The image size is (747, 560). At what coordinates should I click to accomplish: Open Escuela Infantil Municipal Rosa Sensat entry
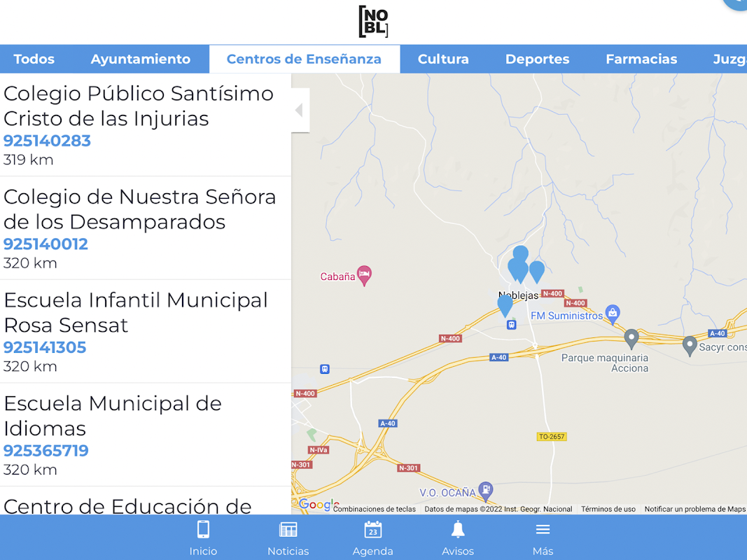point(146,331)
